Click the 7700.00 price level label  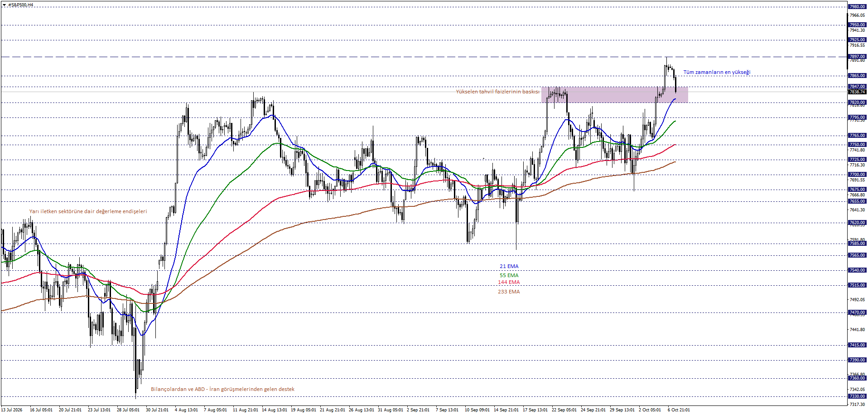click(x=857, y=175)
